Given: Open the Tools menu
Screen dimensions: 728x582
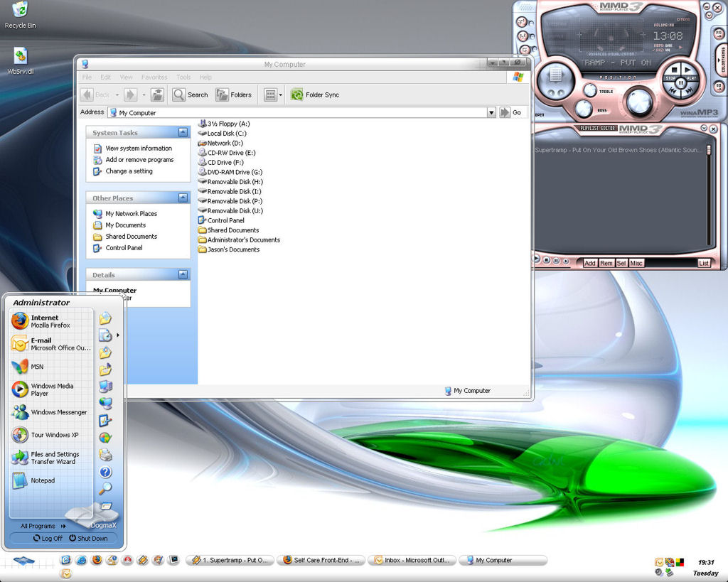Looking at the screenshot, I should [183, 77].
